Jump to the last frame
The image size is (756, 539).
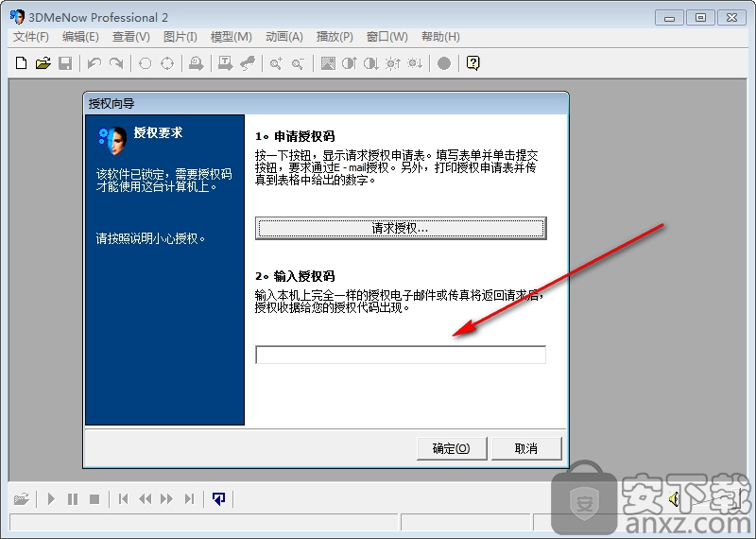(189, 498)
